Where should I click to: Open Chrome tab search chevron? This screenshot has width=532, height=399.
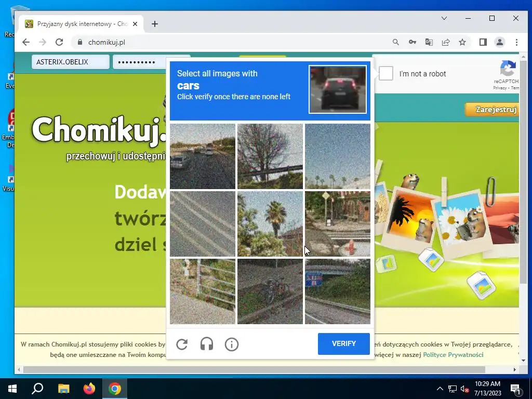[444, 18]
